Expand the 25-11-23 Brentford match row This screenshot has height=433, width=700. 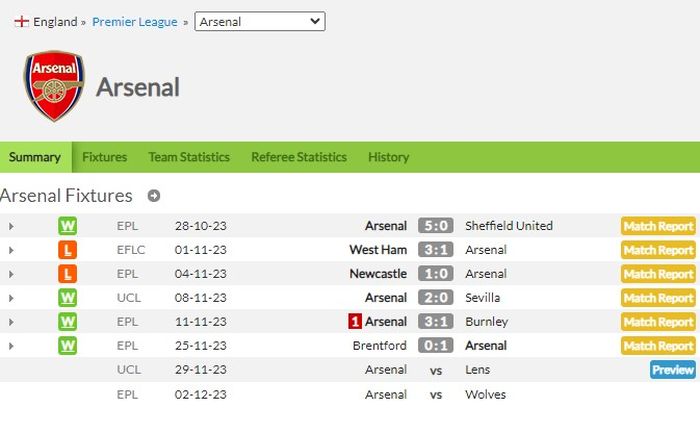pyautogui.click(x=11, y=346)
